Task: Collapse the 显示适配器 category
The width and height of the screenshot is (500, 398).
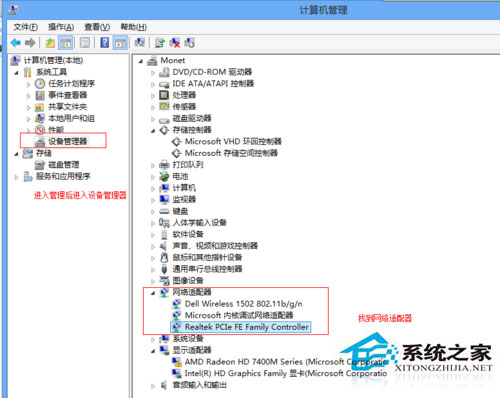Action: click(x=153, y=351)
